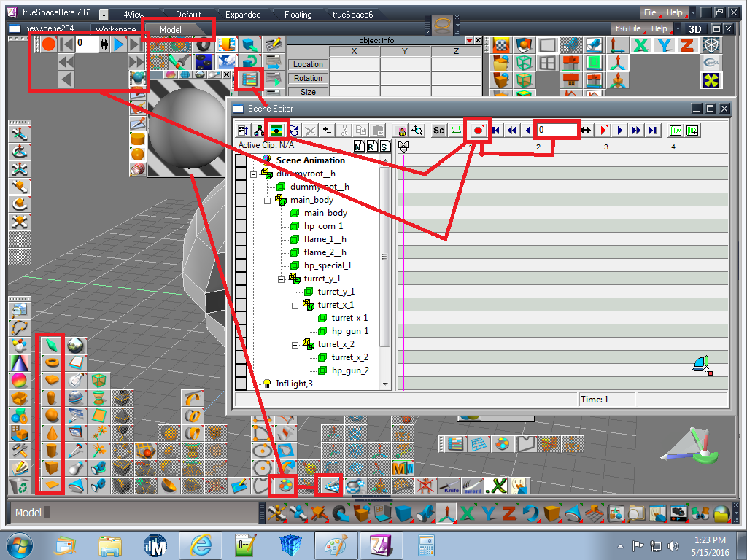Image resolution: width=747 pixels, height=560 pixels.
Task: Click the green X axis icon, top toolbar
Action: (641, 46)
